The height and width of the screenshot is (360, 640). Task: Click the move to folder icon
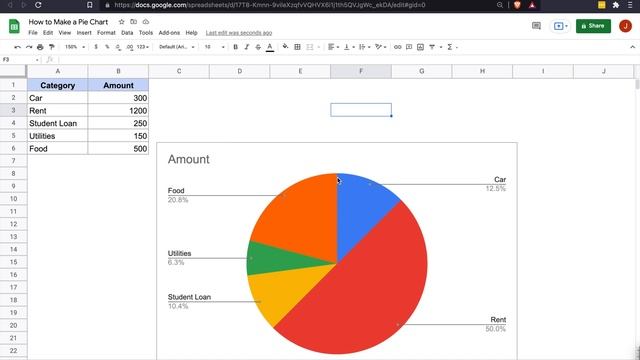click(x=133, y=22)
